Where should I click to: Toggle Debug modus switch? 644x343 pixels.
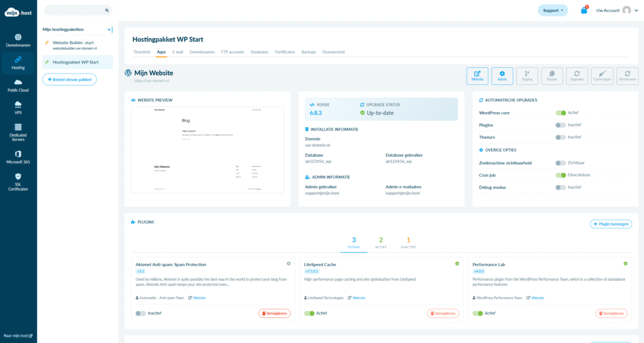click(560, 188)
